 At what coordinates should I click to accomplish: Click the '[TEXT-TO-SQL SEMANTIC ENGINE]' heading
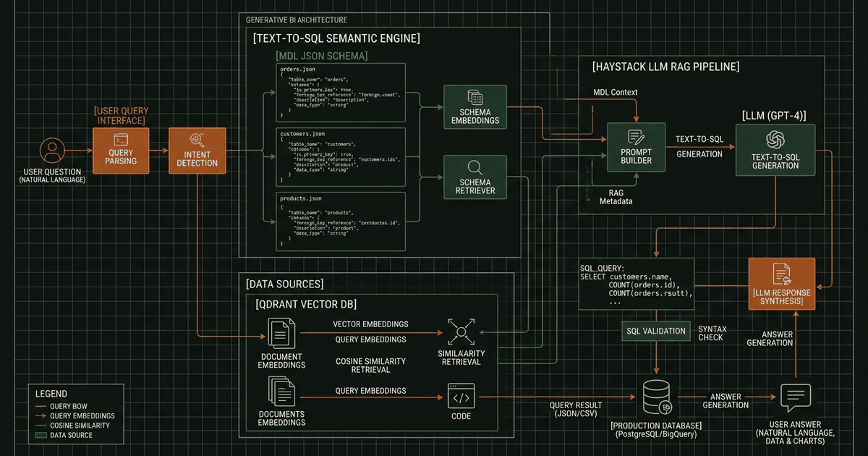pyautogui.click(x=336, y=38)
